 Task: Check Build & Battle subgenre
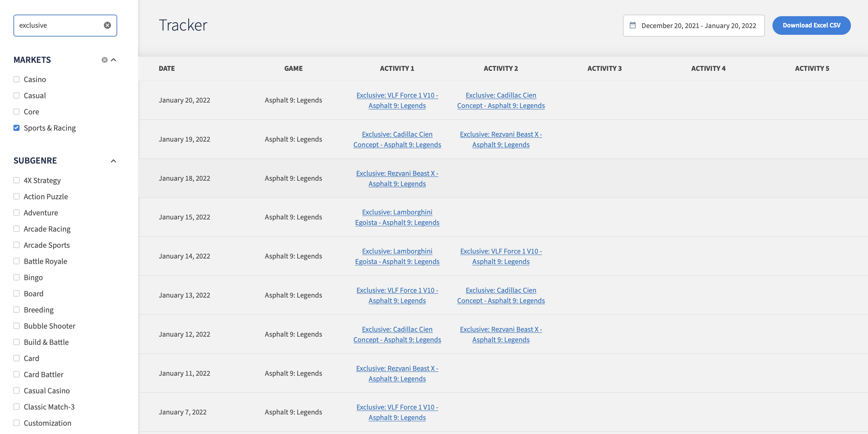(16, 342)
